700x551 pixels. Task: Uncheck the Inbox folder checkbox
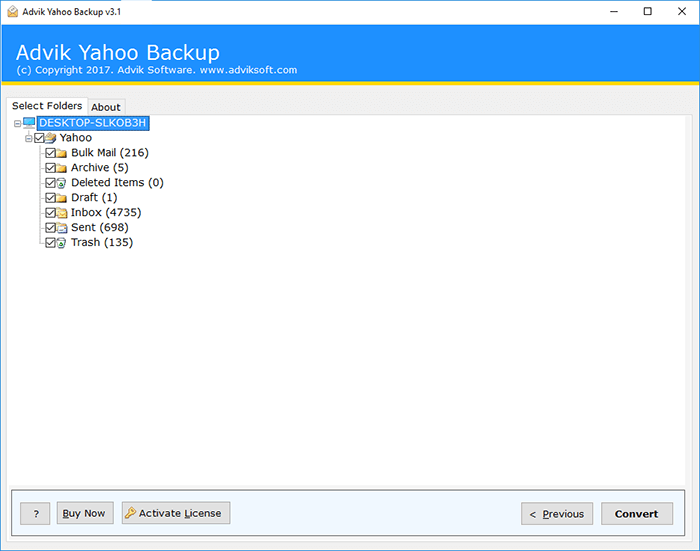pyautogui.click(x=50, y=213)
